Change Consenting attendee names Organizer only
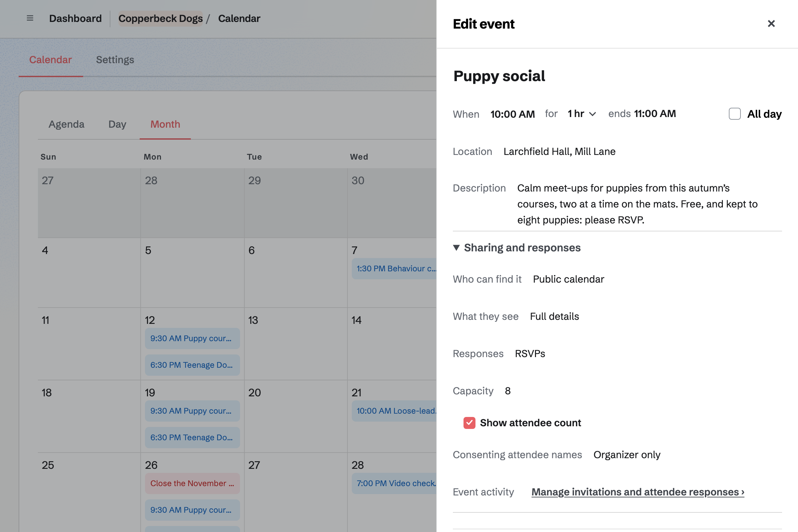This screenshot has height=532, width=798. pos(627,455)
